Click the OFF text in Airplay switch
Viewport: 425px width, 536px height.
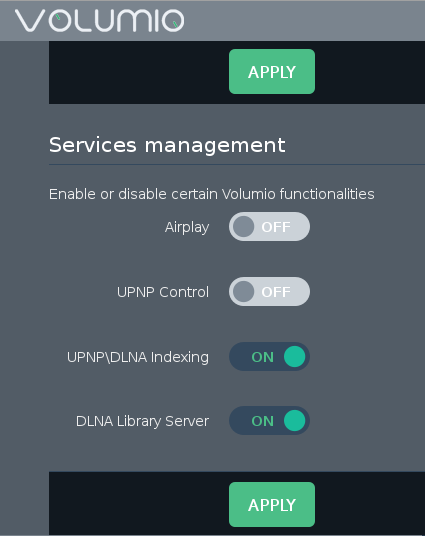(276, 227)
